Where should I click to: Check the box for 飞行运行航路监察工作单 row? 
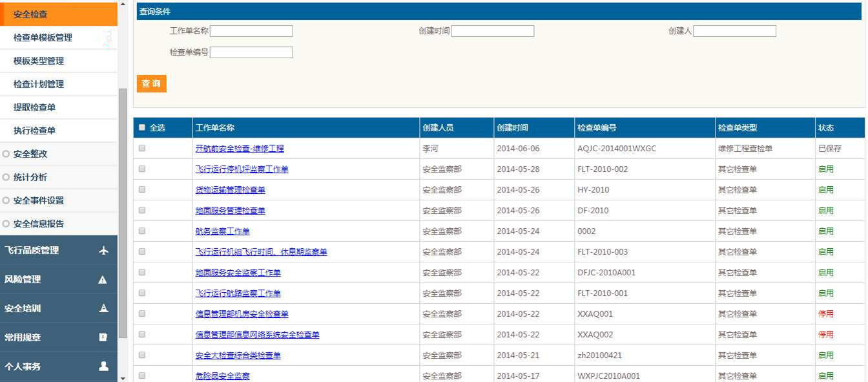tap(142, 293)
